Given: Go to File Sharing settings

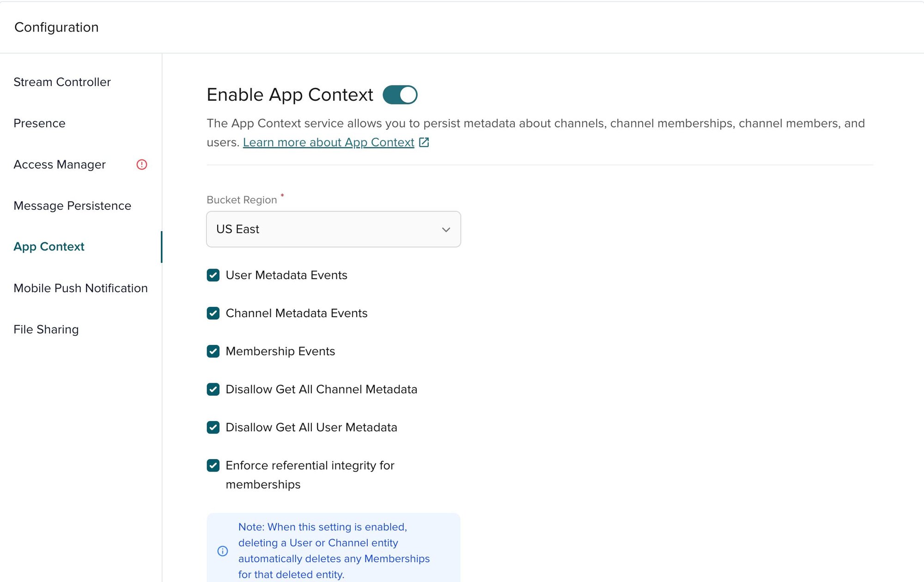Looking at the screenshot, I should 46,329.
